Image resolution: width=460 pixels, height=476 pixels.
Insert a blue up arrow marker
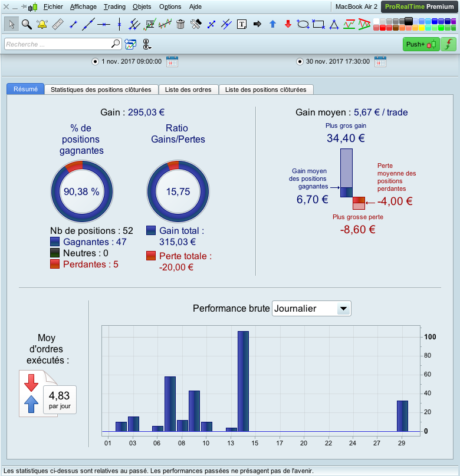click(272, 24)
